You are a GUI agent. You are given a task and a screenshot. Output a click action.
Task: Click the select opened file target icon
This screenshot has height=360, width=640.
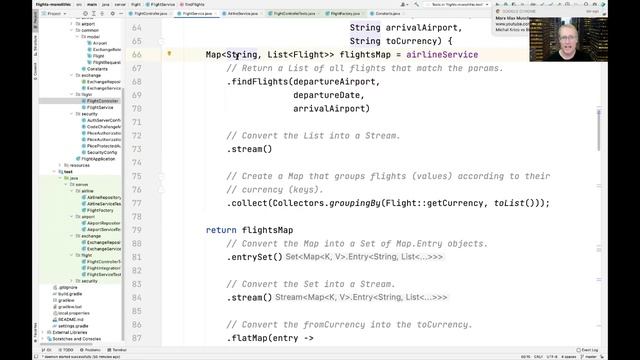(x=85, y=13)
